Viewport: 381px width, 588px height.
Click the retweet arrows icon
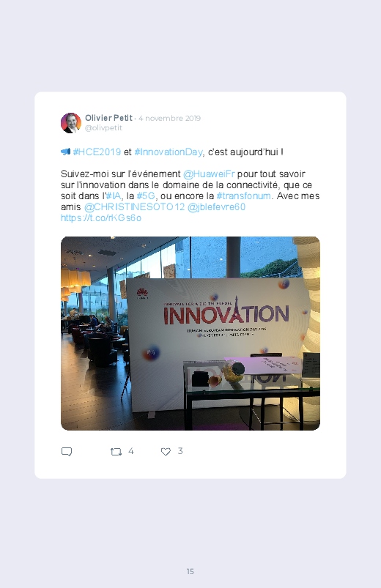(x=116, y=452)
